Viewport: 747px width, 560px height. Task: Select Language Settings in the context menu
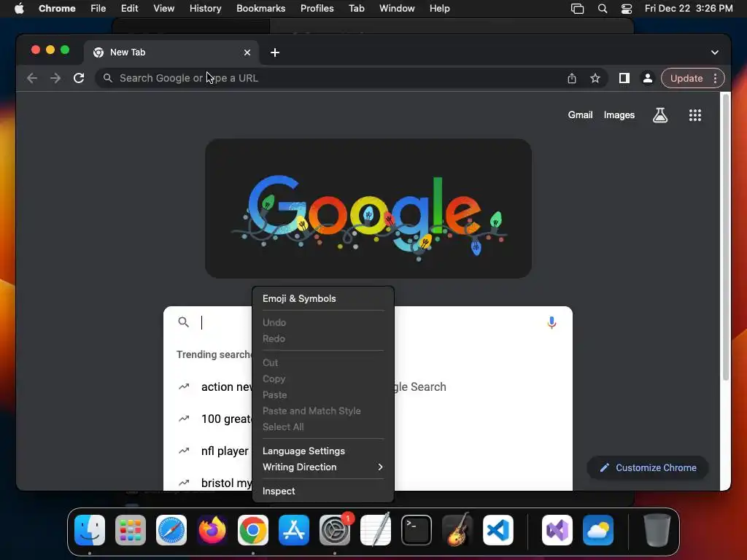(323, 451)
